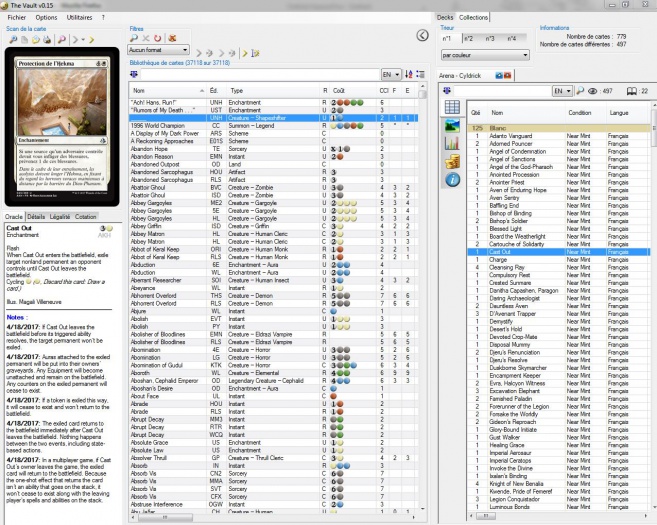
Task: Open the Fichier menu
Action: pyautogui.click(x=17, y=18)
